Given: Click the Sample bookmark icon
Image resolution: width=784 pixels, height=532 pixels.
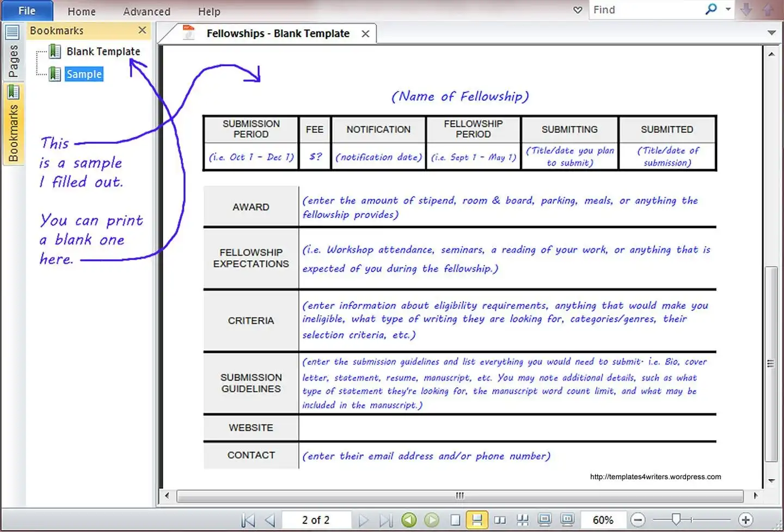Looking at the screenshot, I should coord(54,74).
